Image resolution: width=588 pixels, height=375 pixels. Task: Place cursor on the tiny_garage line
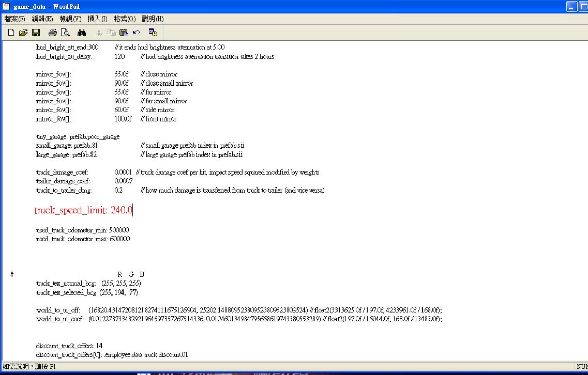78,137
